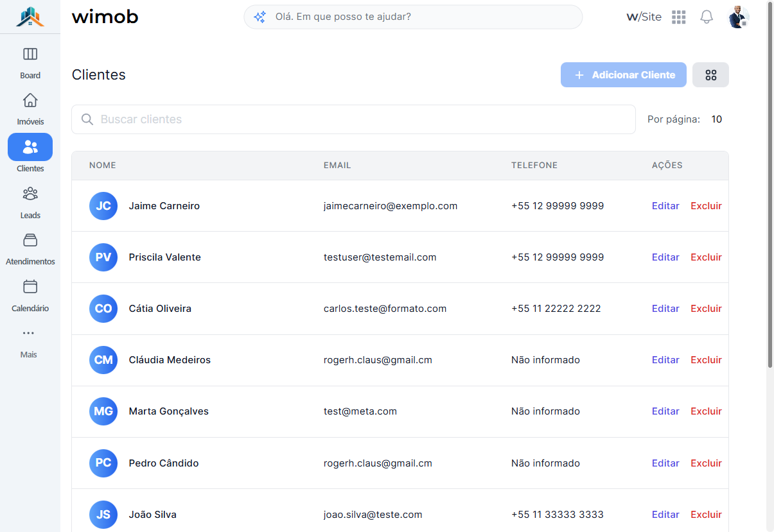The image size is (774, 532).
Task: Toggle grid view layout button
Action: [710, 75]
